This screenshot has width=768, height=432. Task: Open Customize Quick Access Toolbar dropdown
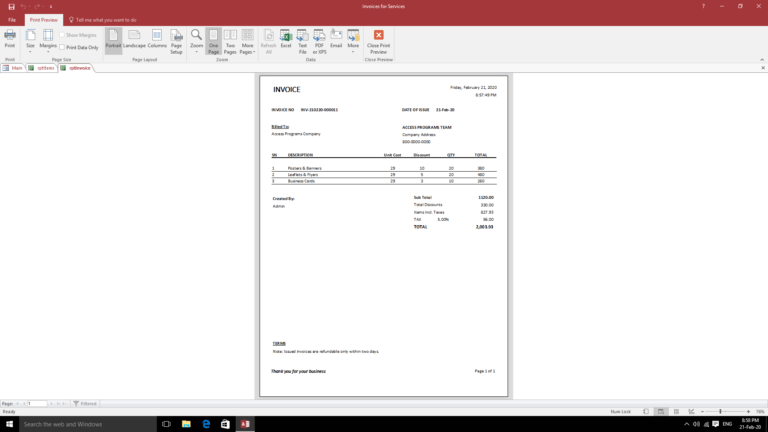coord(51,7)
